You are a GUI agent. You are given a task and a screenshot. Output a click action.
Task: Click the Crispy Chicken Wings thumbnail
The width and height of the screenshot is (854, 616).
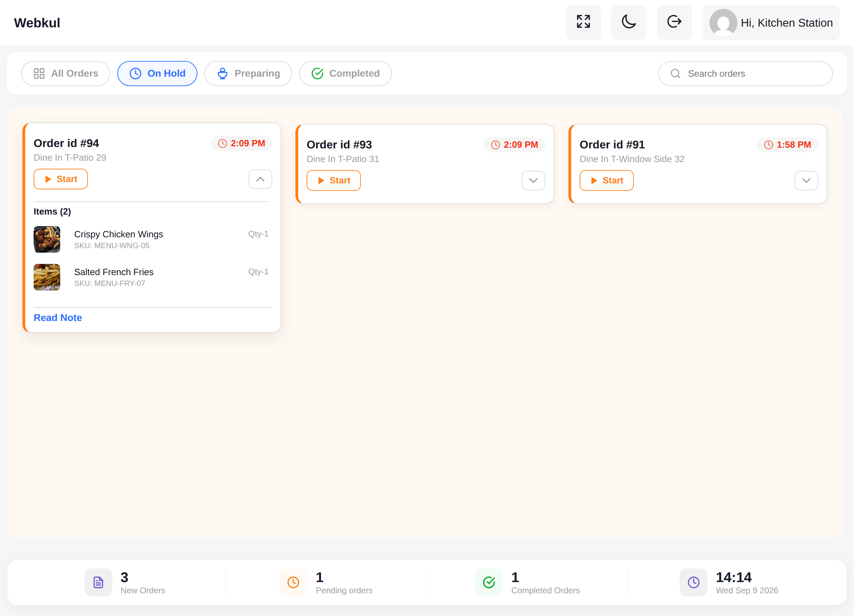pos(47,239)
